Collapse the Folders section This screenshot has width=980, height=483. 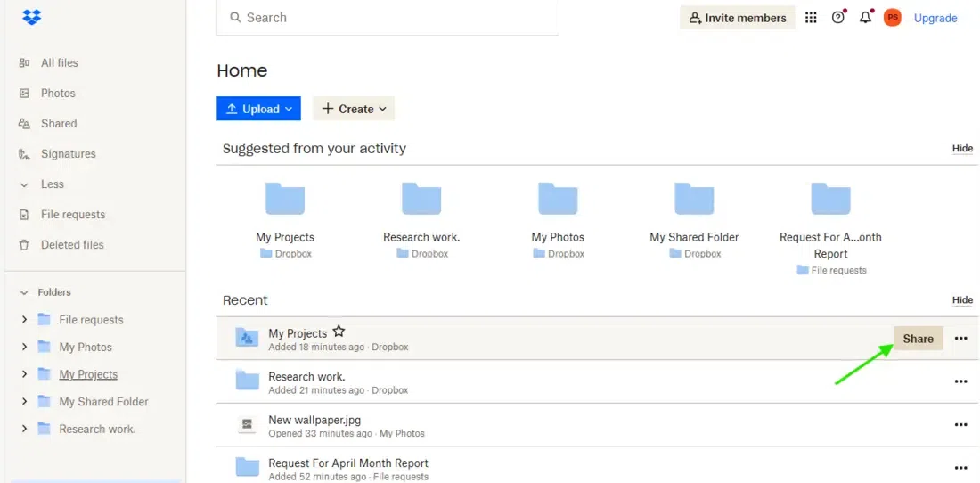click(x=24, y=292)
